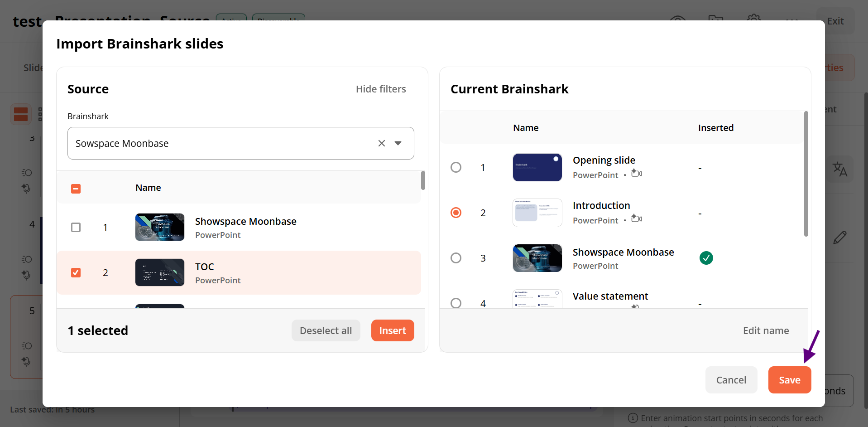Click the TOC slide name
This screenshot has height=427, width=868.
coord(205,267)
